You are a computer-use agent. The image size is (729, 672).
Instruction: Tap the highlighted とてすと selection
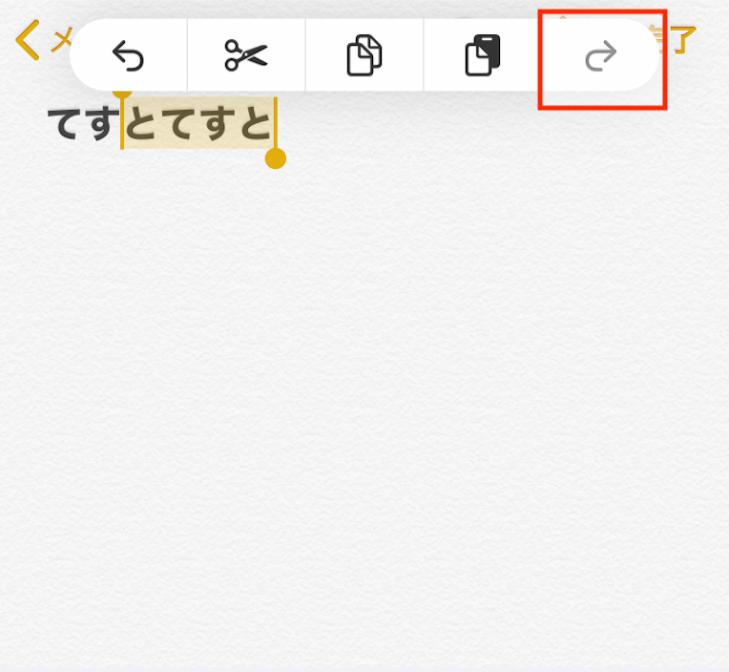[199, 123]
